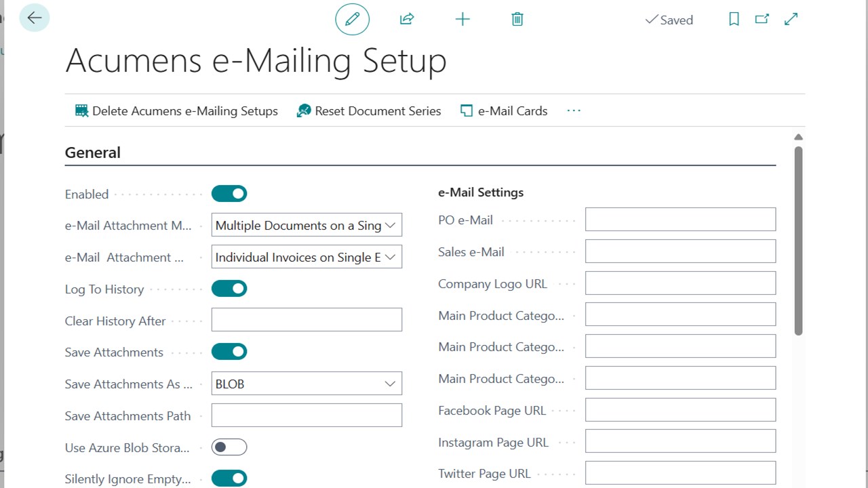Turn off the Enabled switch
The image size is (868, 488).
pos(229,193)
